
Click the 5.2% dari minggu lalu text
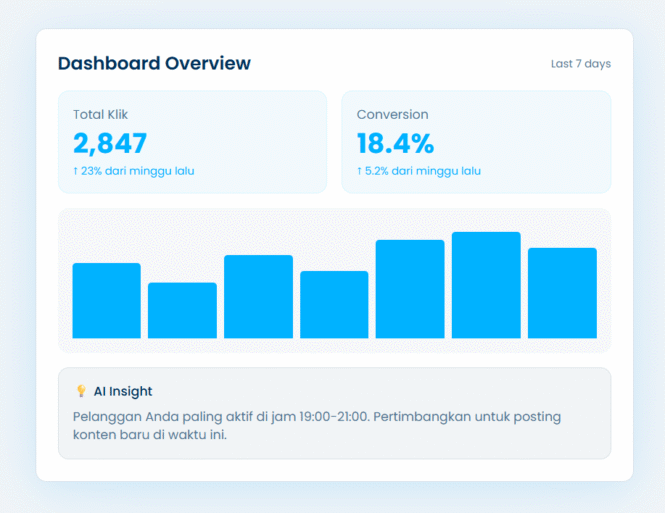click(424, 171)
